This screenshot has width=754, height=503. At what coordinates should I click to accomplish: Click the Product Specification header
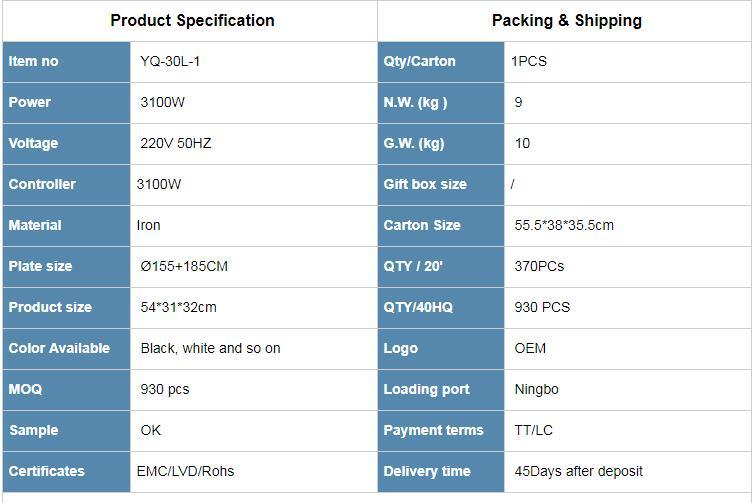192,20
